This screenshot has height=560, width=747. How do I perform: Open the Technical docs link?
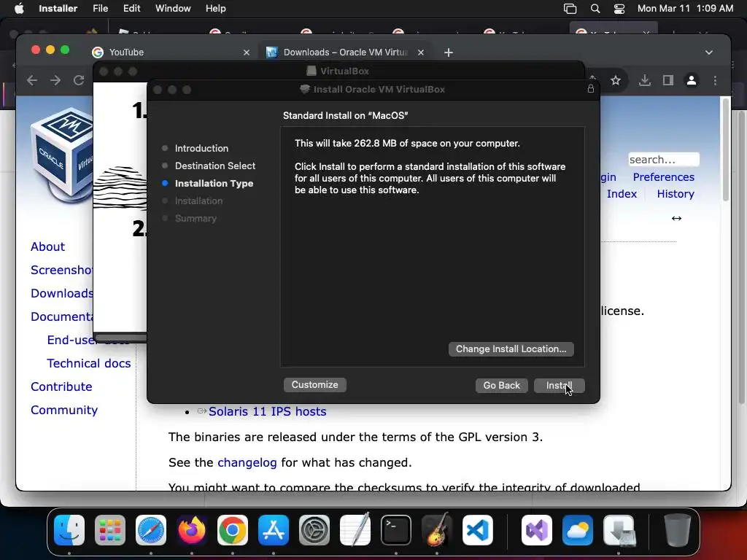[x=88, y=363]
